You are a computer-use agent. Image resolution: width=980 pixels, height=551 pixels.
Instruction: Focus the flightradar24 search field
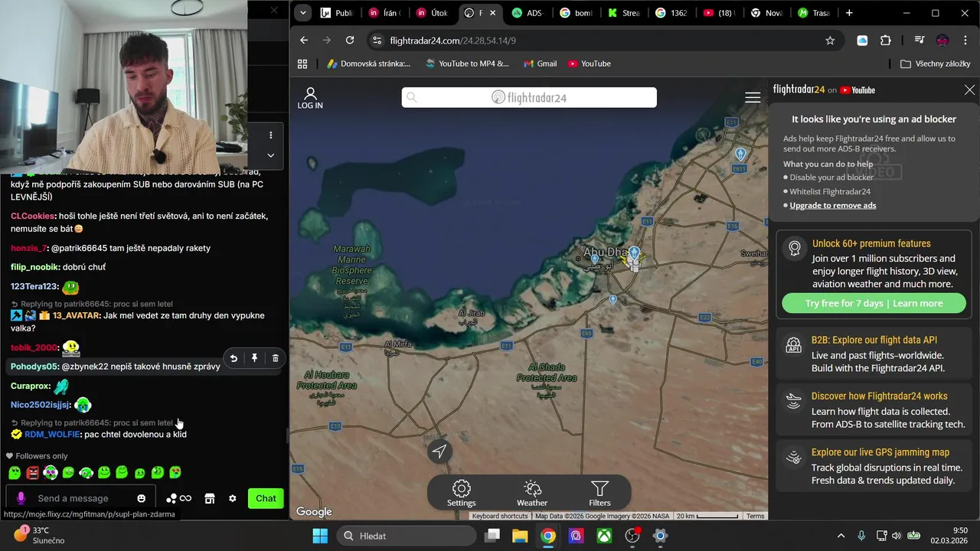coord(529,97)
